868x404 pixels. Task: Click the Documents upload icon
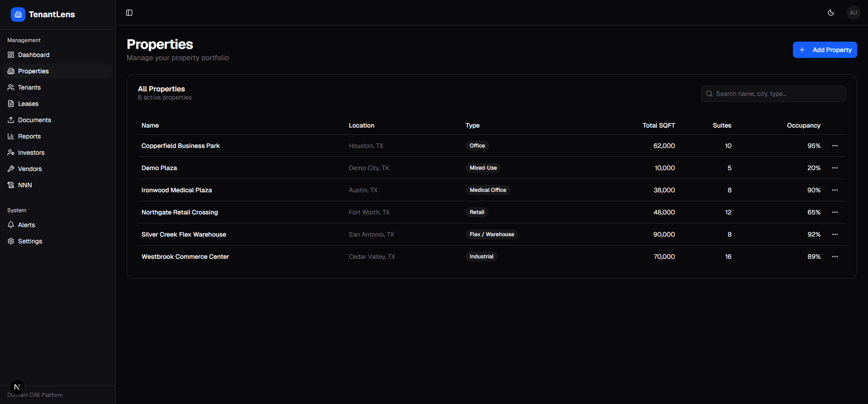11,120
